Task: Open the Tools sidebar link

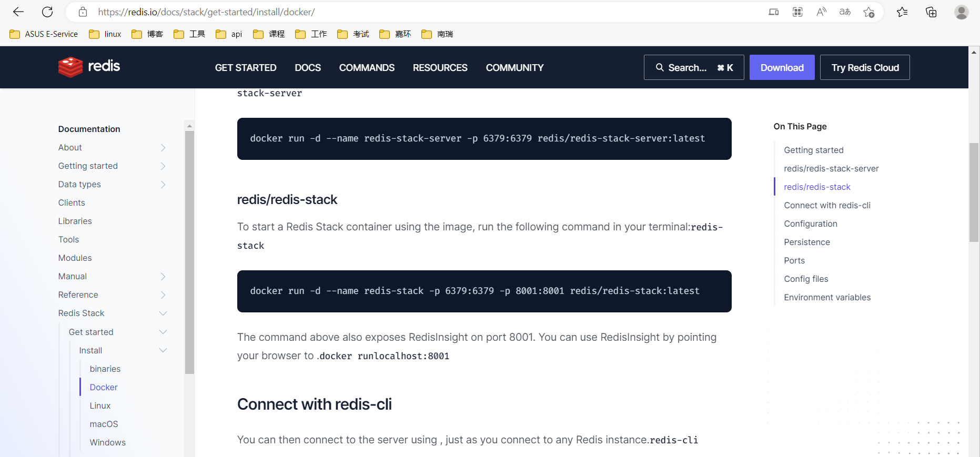Action: (x=68, y=240)
